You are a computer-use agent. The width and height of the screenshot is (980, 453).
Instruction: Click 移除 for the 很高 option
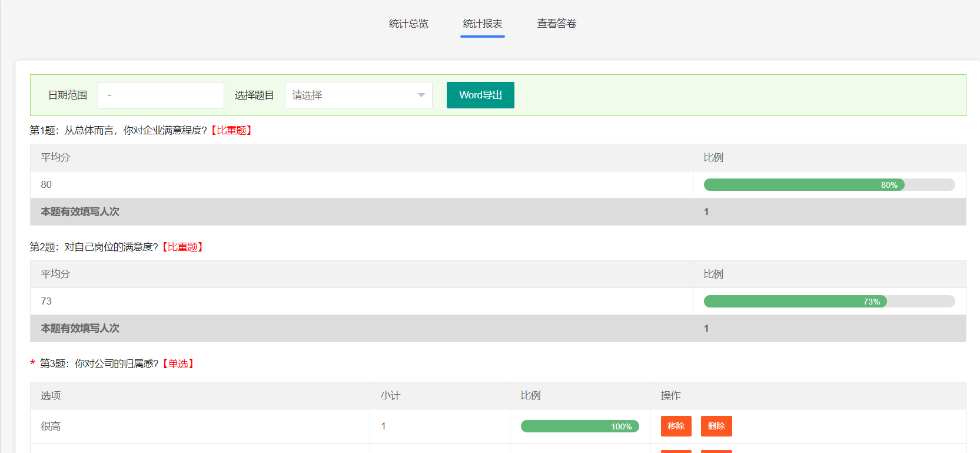(x=676, y=426)
